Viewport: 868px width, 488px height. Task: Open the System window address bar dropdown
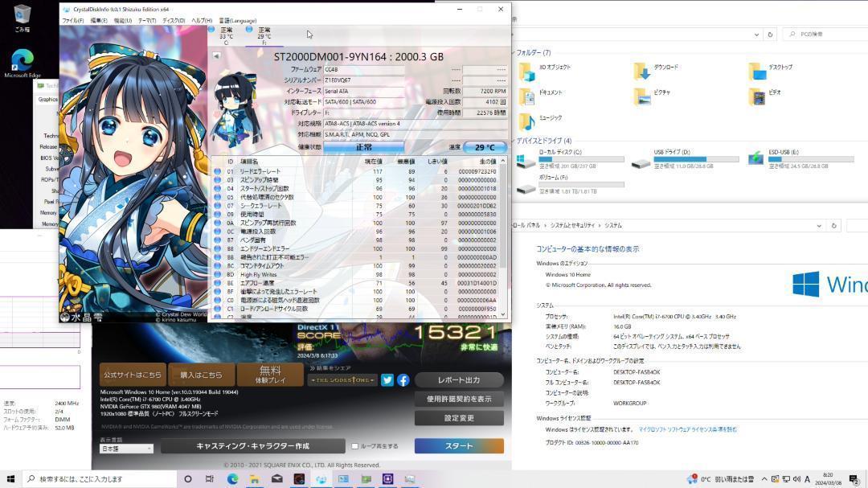click(x=819, y=226)
